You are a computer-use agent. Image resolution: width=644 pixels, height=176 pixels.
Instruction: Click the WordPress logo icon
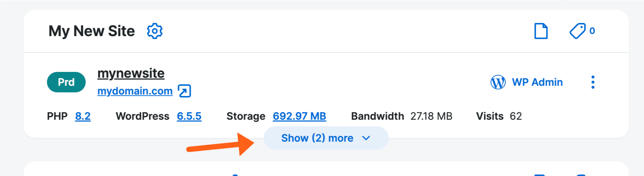click(498, 82)
